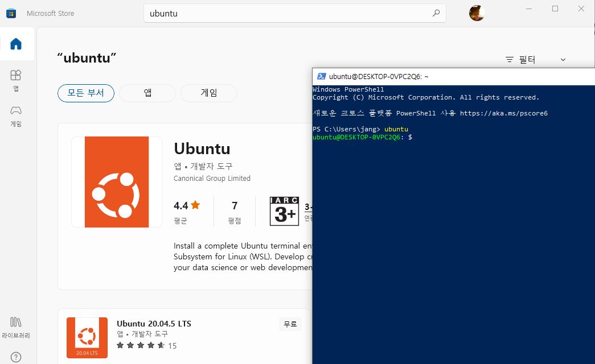Screen dimensions: 595x364
Task: Click the PowerShell window title icon
Action: [321, 76]
